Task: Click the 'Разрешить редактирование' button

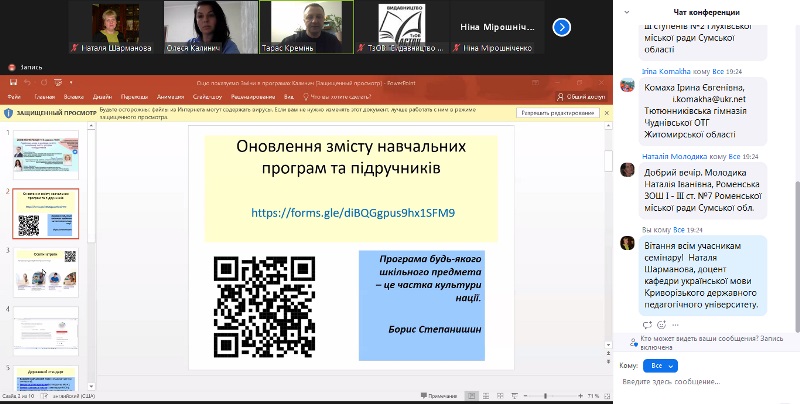Action: [x=557, y=113]
